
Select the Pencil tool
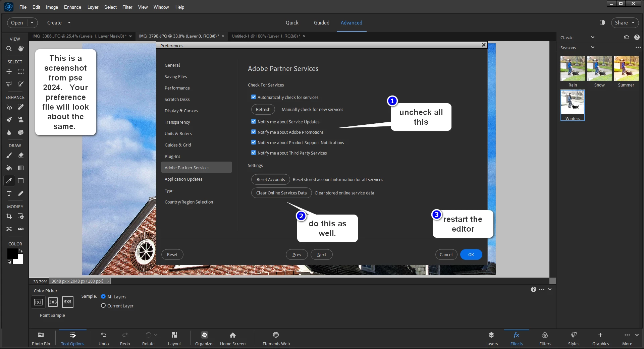21,193
